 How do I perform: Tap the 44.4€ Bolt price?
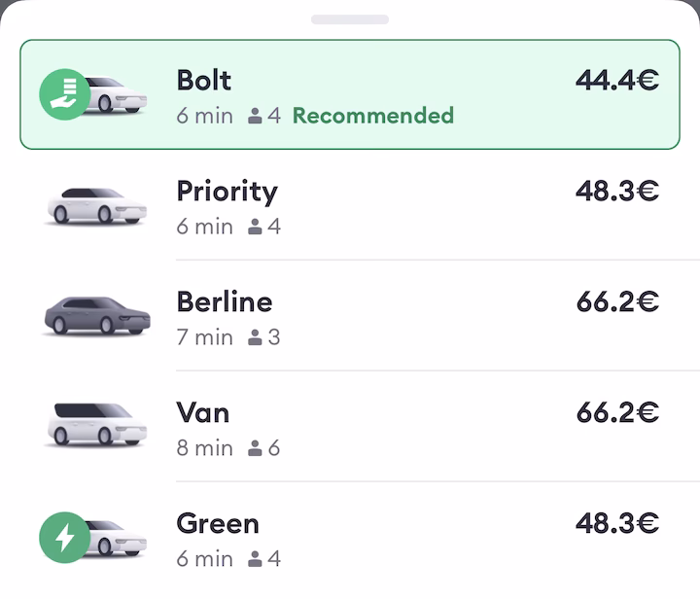(x=616, y=80)
